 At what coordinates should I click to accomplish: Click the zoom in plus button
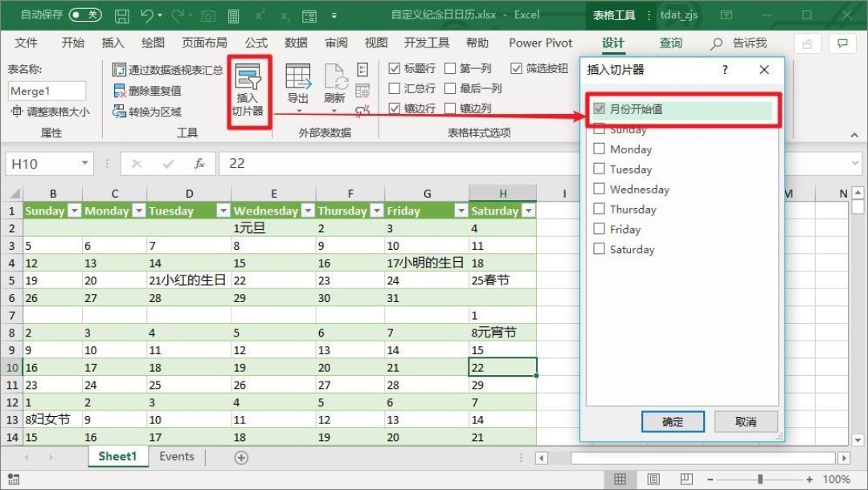coord(809,480)
